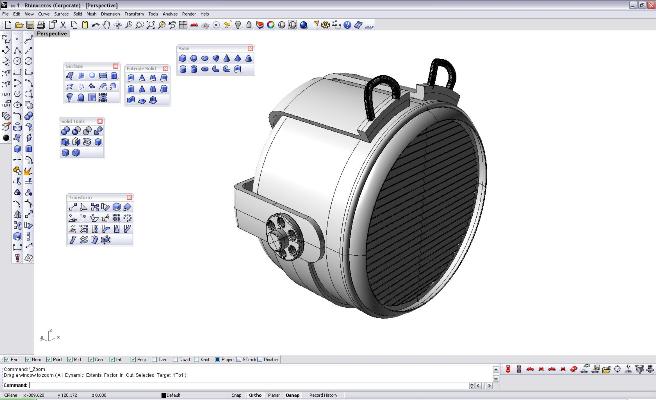This screenshot has height=400, width=656.
Task: Select the Box tool in Solid toolbar
Action: click(x=182, y=59)
